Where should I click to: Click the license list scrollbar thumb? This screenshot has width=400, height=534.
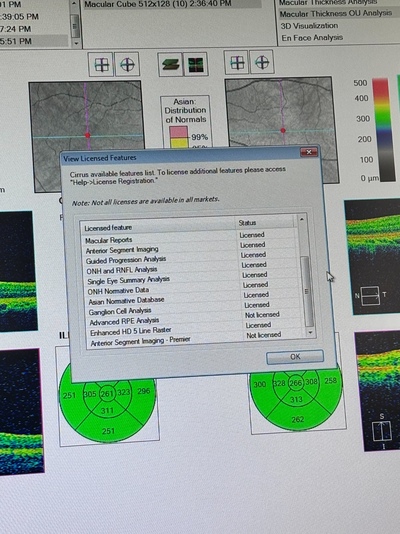(x=306, y=291)
